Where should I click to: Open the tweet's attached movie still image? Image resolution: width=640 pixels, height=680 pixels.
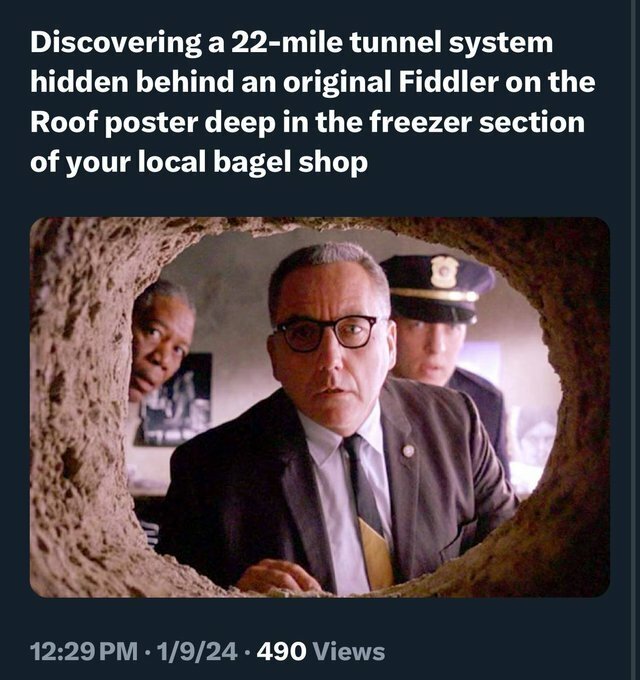click(320, 407)
